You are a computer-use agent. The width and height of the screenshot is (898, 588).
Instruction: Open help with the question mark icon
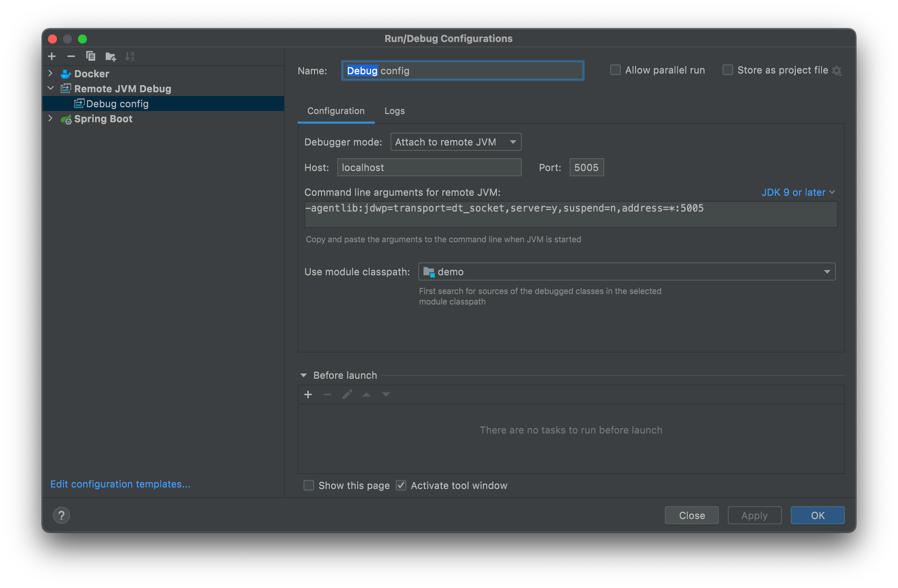(x=61, y=516)
